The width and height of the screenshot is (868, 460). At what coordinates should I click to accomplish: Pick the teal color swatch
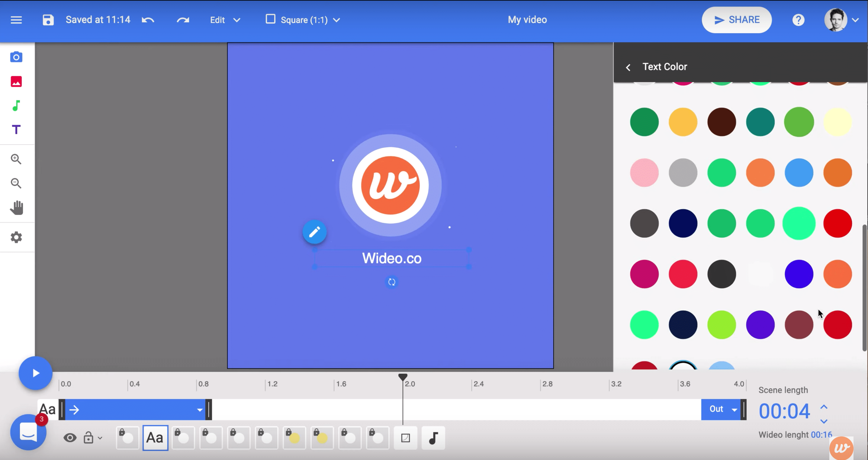[x=760, y=122]
